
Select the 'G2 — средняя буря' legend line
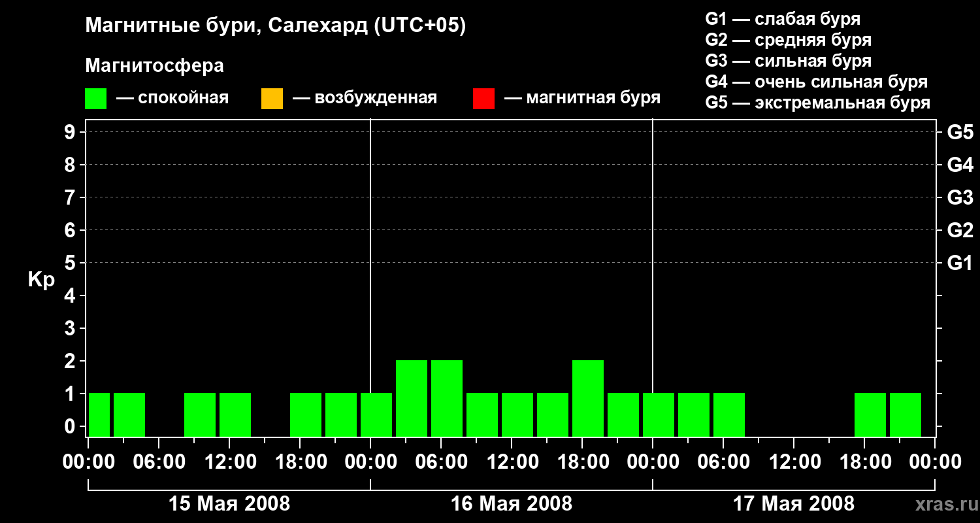[x=788, y=40]
